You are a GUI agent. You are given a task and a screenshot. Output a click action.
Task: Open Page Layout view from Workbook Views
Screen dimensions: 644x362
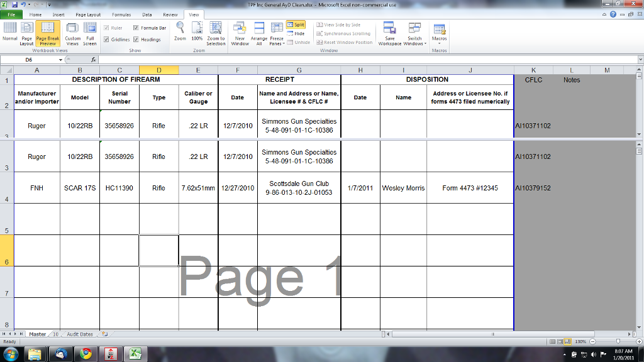tap(26, 34)
